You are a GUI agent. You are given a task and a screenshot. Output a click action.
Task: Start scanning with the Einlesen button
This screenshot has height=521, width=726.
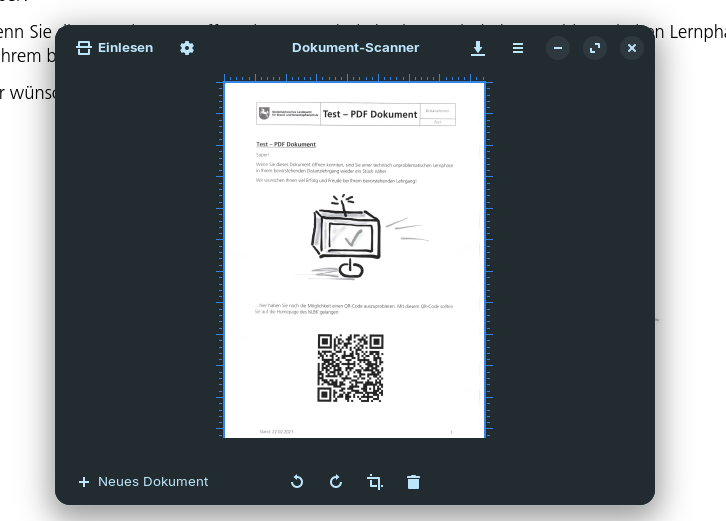[x=114, y=48]
